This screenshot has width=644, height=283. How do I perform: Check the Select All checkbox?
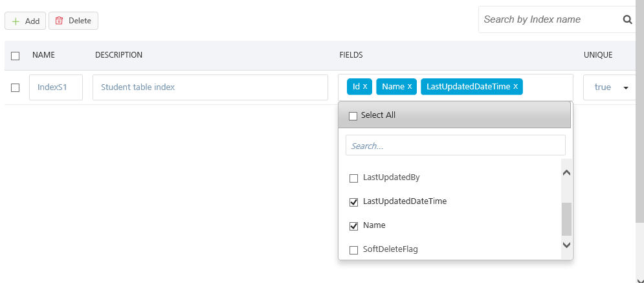(x=353, y=116)
